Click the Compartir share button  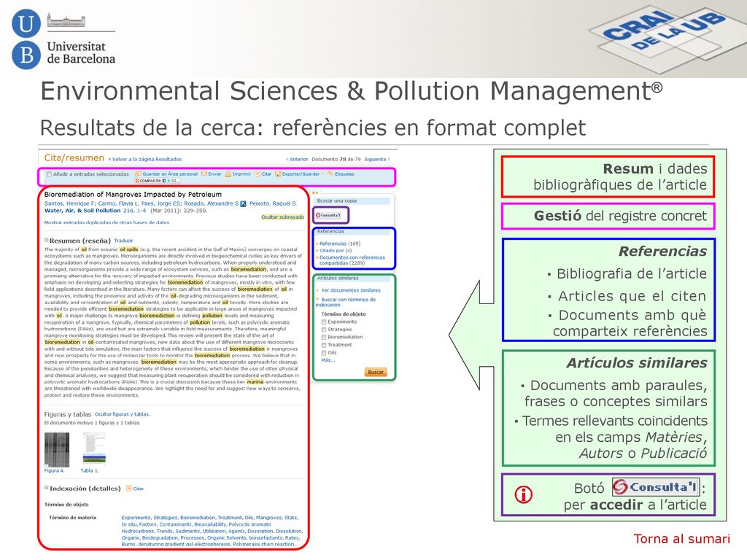(157, 181)
